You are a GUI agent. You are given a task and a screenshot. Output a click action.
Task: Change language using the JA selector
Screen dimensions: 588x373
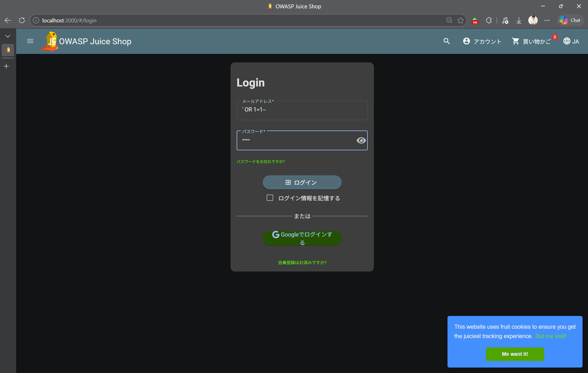571,41
